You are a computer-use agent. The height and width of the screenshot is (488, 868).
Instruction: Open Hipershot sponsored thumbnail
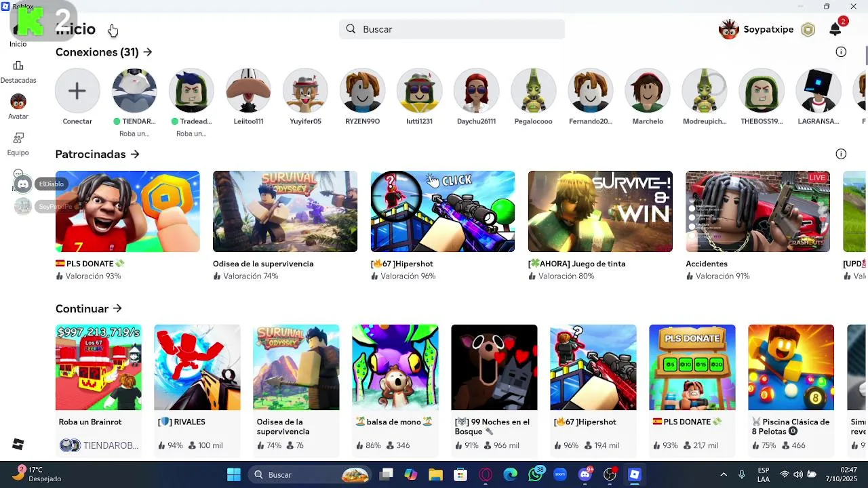443,211
